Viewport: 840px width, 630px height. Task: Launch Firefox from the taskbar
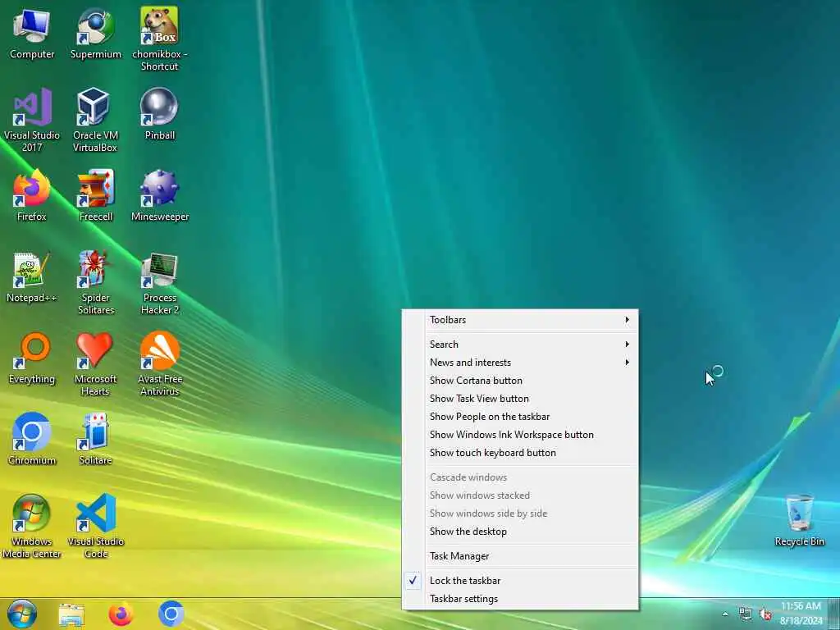121,615
